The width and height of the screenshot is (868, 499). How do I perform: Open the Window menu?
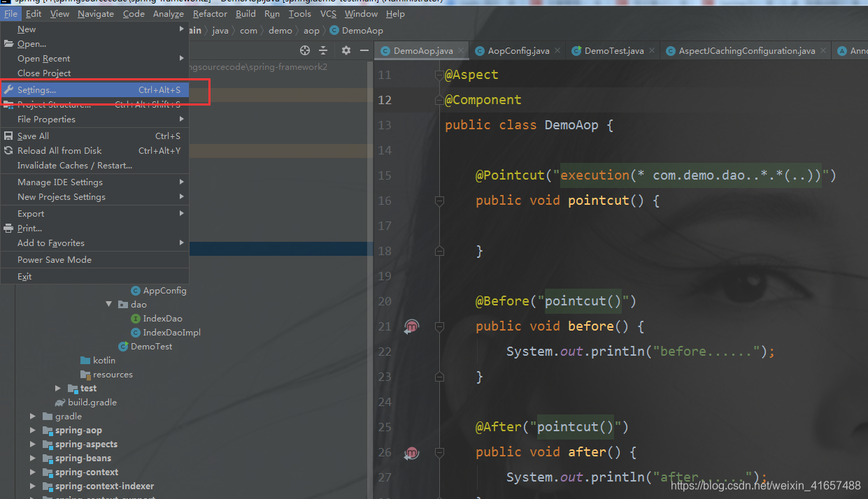pyautogui.click(x=361, y=13)
